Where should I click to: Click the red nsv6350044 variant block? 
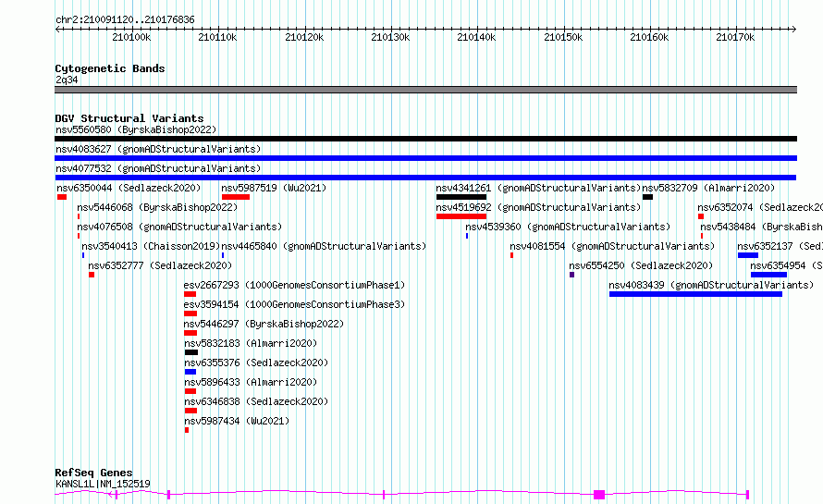tap(62, 197)
